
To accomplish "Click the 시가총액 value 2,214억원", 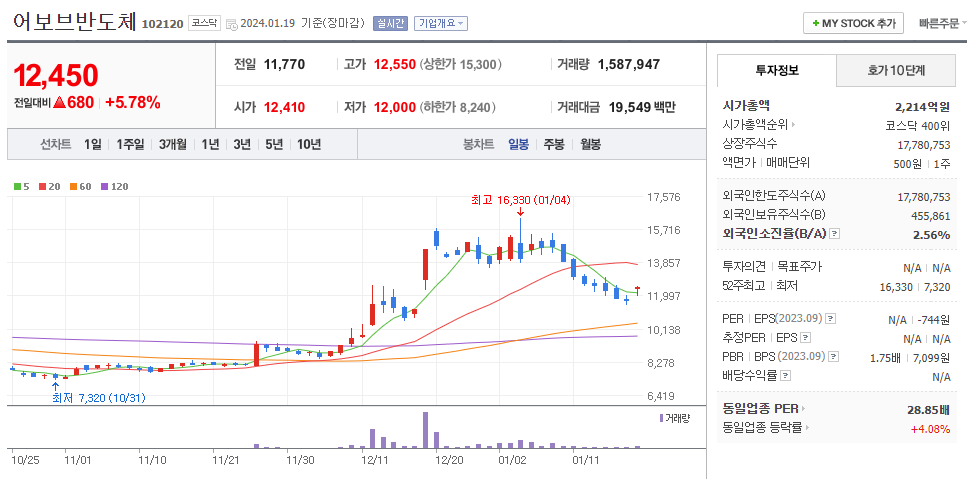I will click(x=922, y=106).
